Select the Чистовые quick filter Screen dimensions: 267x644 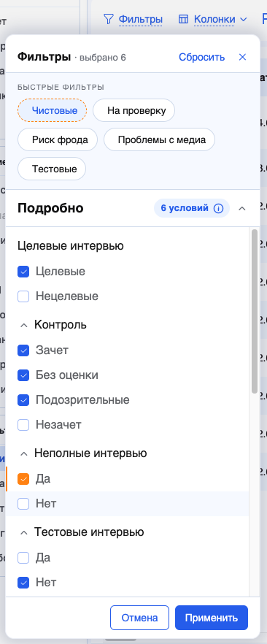[52, 110]
